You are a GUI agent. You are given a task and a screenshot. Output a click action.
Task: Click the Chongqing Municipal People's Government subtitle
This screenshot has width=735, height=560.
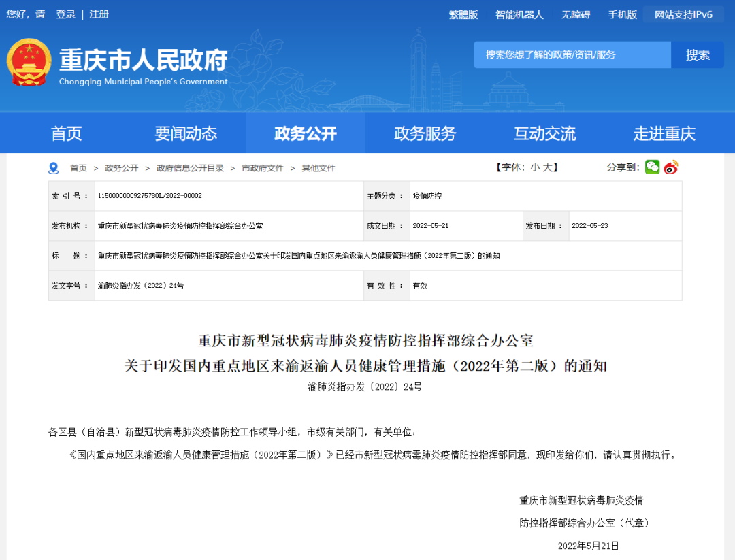(144, 82)
